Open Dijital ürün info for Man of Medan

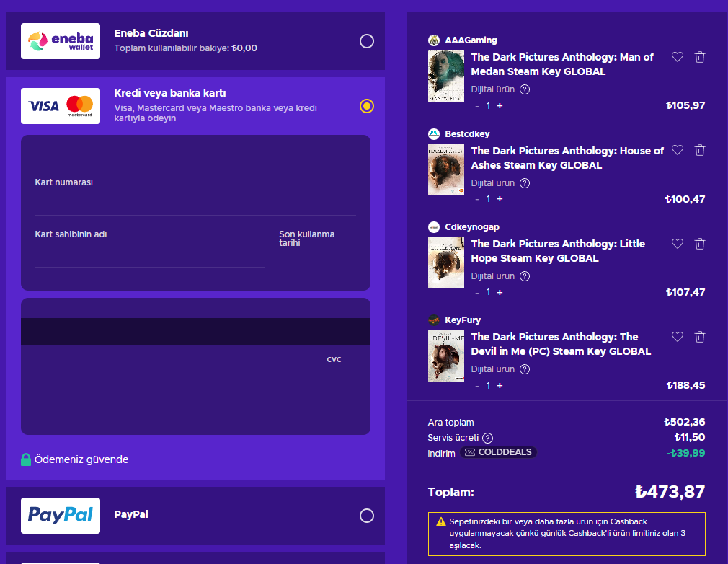click(x=525, y=89)
